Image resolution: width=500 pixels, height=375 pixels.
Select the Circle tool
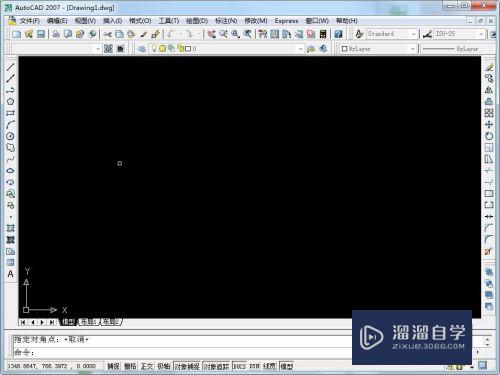tap(10, 136)
